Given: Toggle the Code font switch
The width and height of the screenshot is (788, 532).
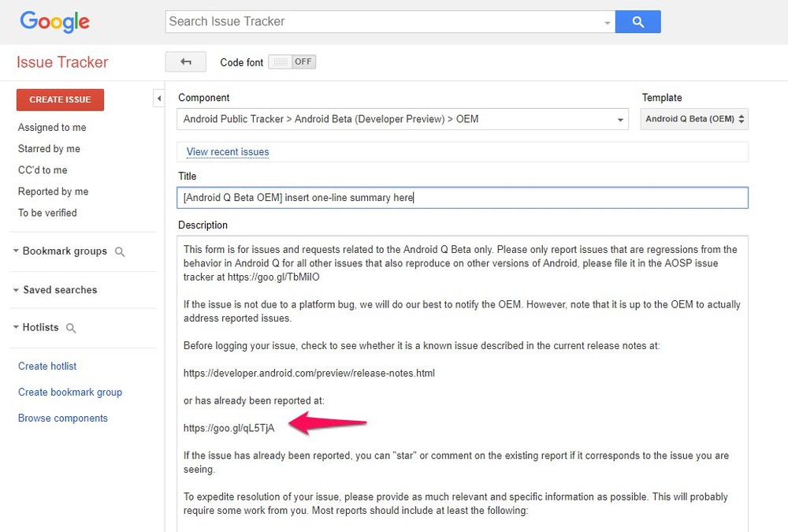Looking at the screenshot, I should pos(292,61).
